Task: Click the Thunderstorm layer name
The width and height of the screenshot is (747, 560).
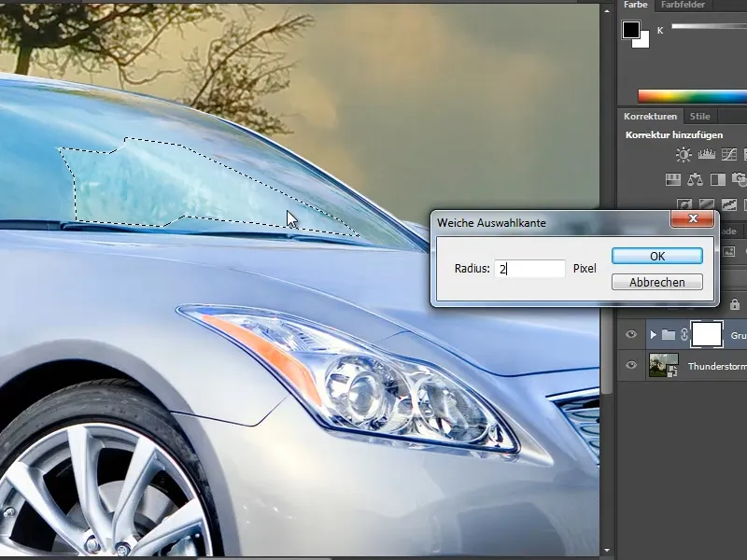Action: click(717, 366)
